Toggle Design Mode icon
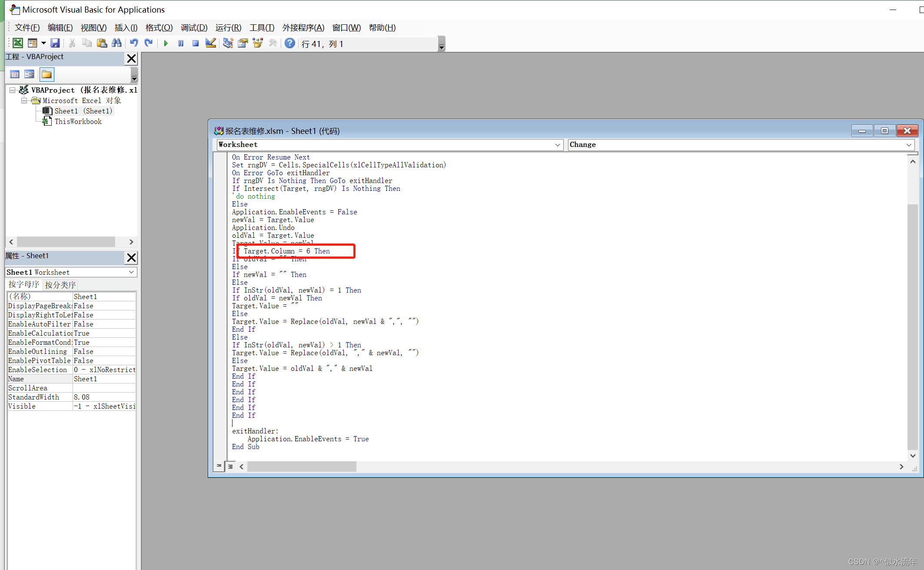 (x=211, y=43)
